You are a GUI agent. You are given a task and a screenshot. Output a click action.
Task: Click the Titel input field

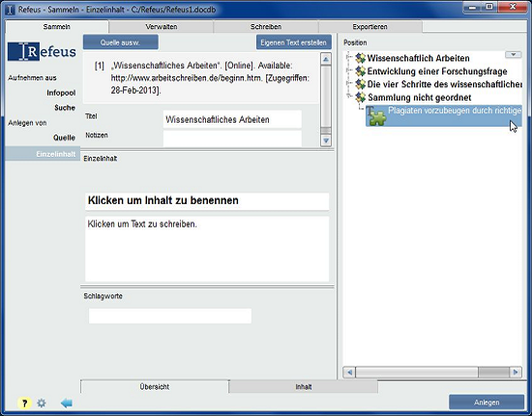232,119
